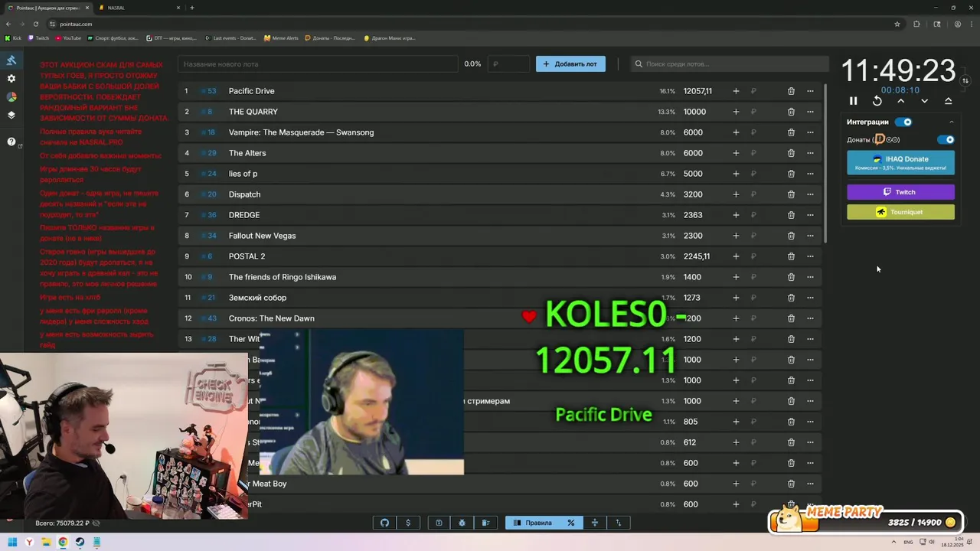Collapse the Интеграции panel
Screen dimensions: 980x551
point(952,122)
